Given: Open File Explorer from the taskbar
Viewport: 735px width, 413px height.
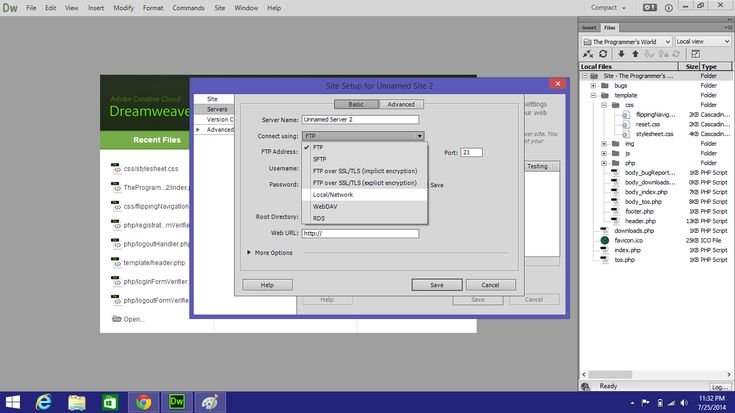Looking at the screenshot, I should click(x=77, y=402).
